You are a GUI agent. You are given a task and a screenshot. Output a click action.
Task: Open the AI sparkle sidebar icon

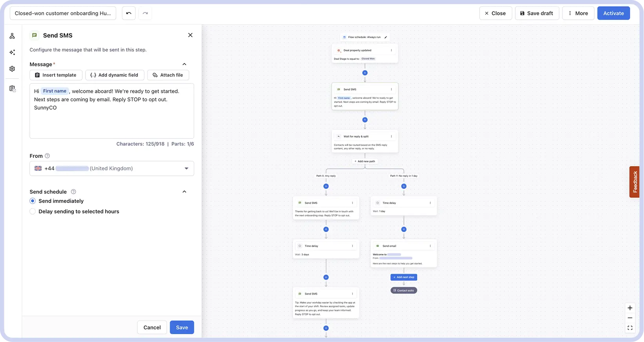(13, 52)
